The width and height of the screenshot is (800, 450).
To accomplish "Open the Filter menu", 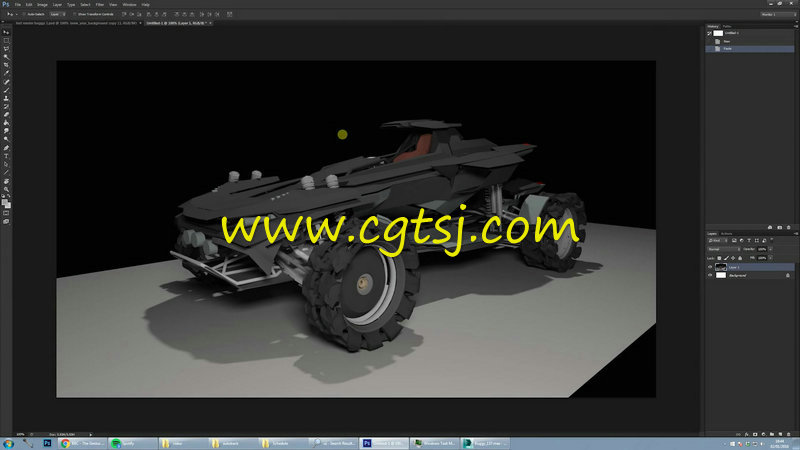I will tap(99, 5).
